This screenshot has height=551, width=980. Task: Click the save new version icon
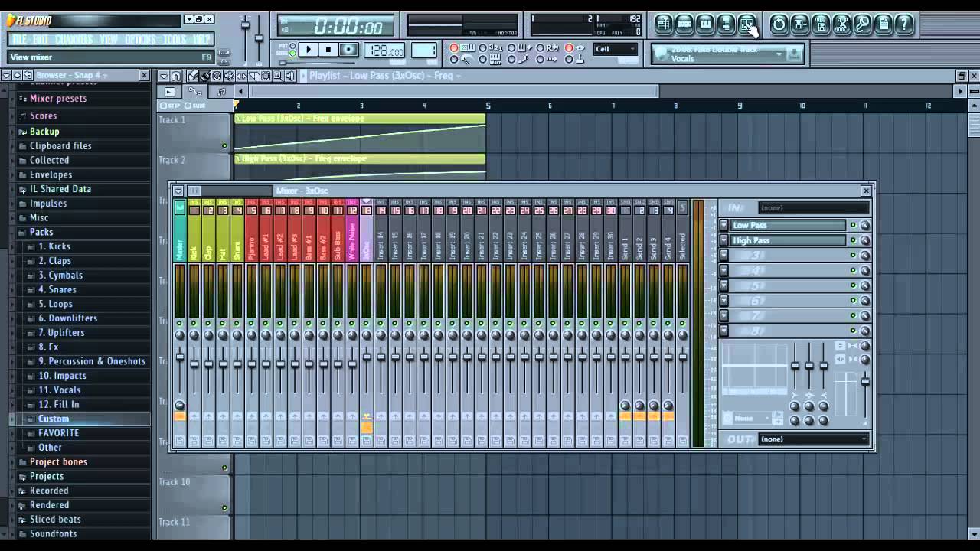[799, 24]
